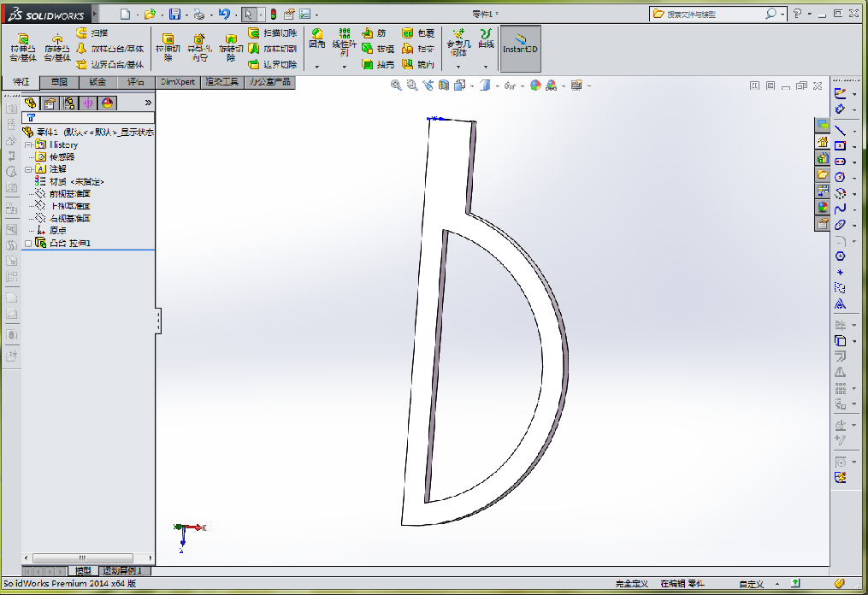Open the Reference Geometry dropdown arrow
Screen dimensions: 868x595
pyautogui.click(x=458, y=67)
